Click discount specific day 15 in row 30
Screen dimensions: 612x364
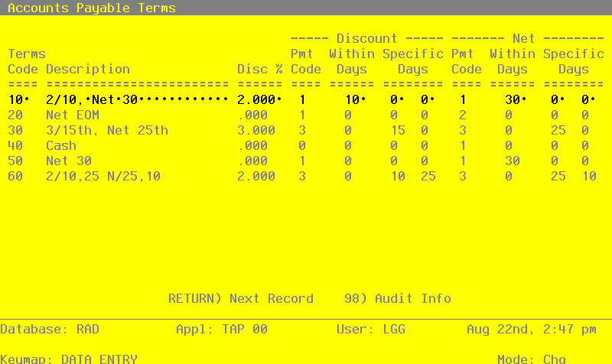pos(398,130)
